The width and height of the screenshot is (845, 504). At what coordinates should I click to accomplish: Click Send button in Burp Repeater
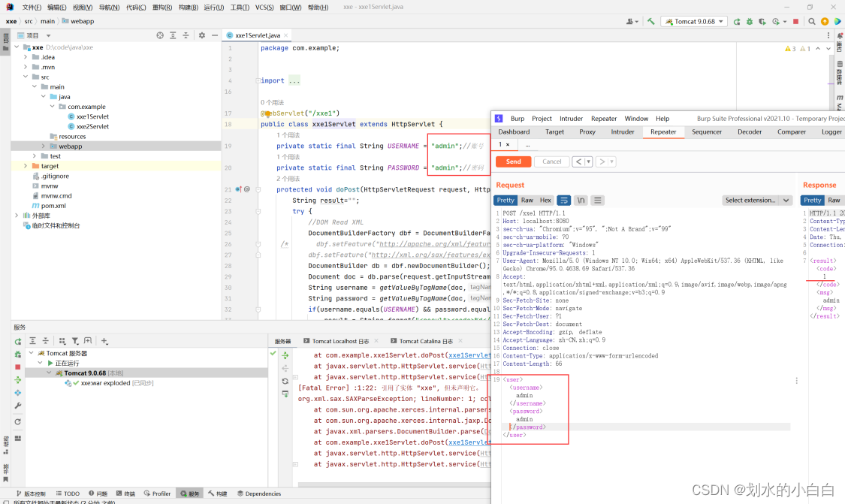514,161
